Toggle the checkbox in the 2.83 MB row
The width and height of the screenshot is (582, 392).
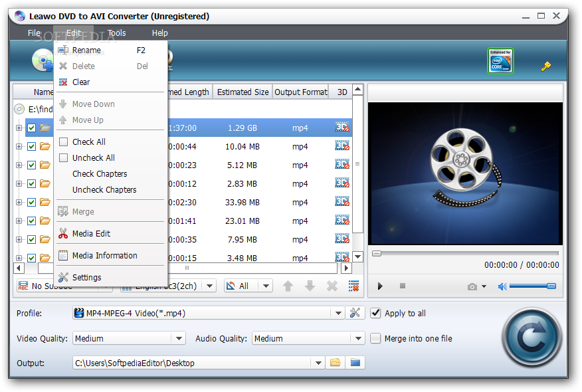(x=31, y=183)
